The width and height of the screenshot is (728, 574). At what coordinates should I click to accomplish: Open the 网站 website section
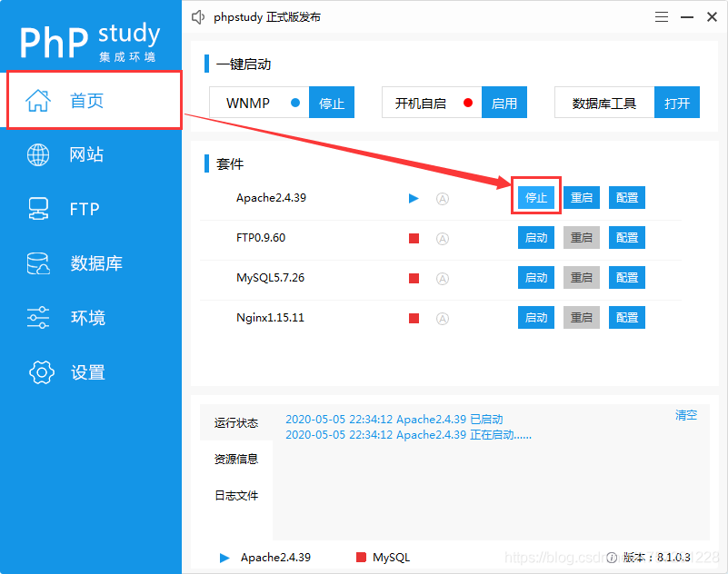pyautogui.click(x=86, y=154)
